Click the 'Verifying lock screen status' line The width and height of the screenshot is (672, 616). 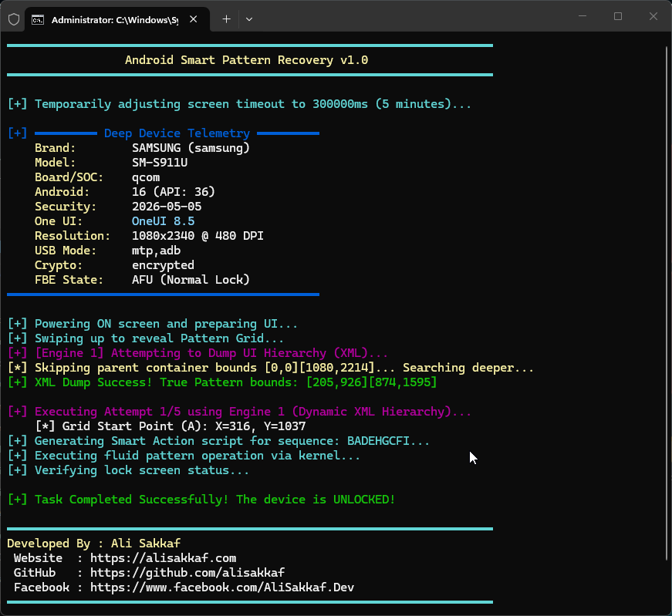(x=128, y=470)
